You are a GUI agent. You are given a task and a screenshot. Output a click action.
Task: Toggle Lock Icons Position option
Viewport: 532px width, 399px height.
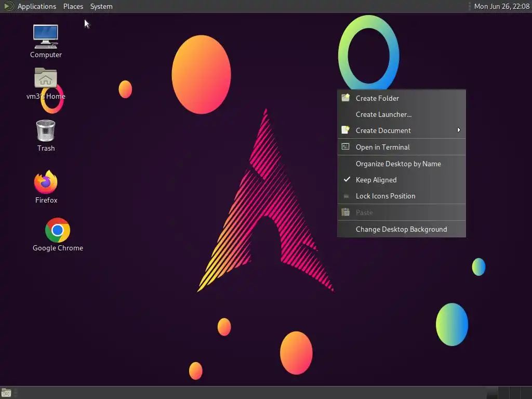tap(402, 196)
